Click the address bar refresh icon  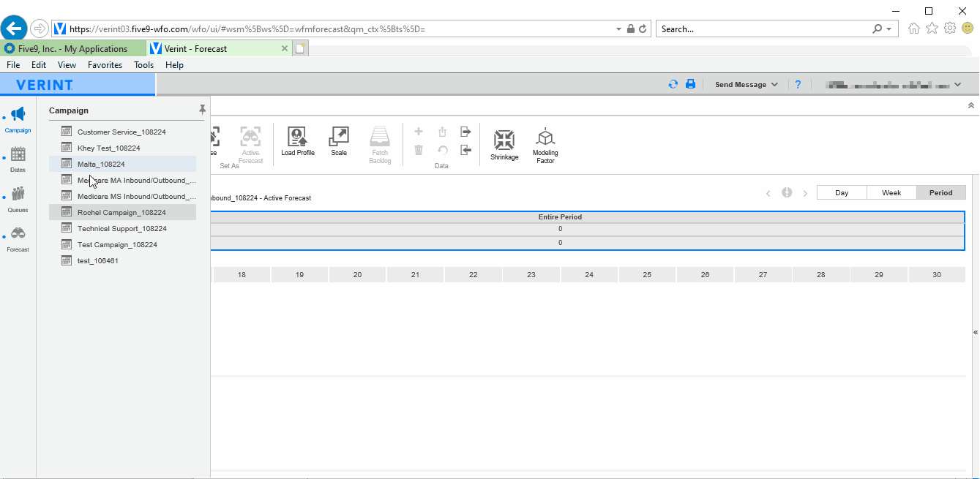point(643,29)
